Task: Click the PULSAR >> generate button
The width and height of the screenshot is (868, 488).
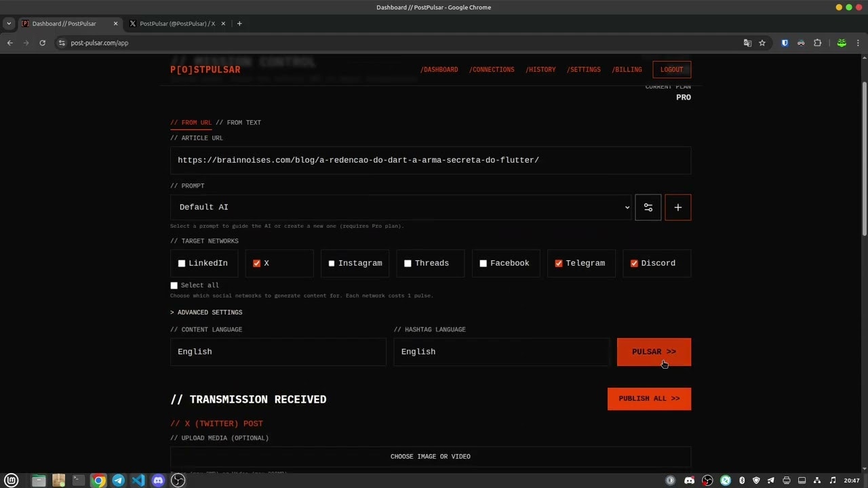Action: [654, 352]
